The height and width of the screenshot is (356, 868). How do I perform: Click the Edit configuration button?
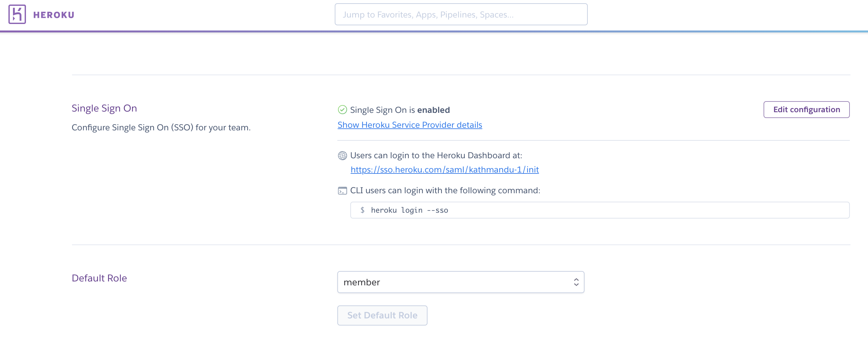coord(806,110)
